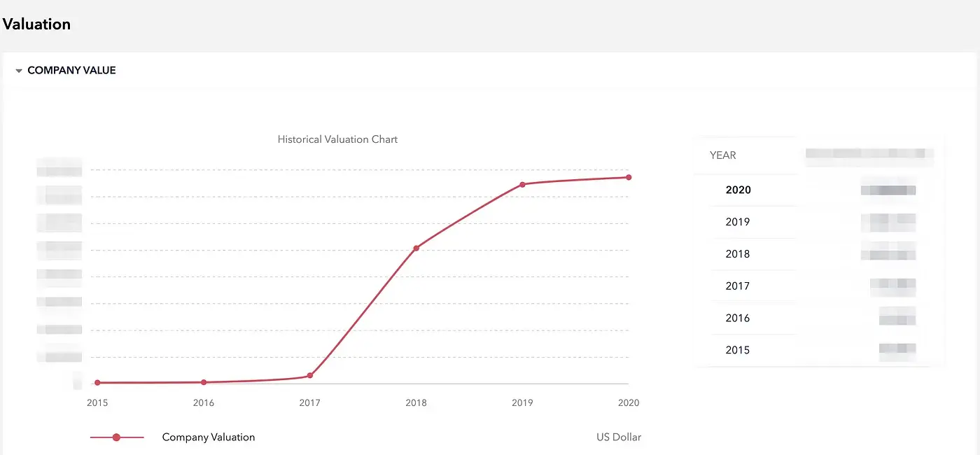Viewport: 980px width, 455px height.
Task: Select the 2019 data point on chart
Action: [x=522, y=184]
